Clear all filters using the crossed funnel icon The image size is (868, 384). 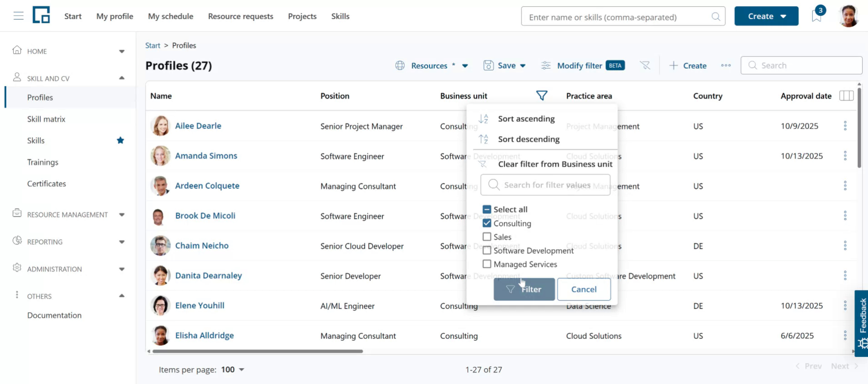coord(645,65)
